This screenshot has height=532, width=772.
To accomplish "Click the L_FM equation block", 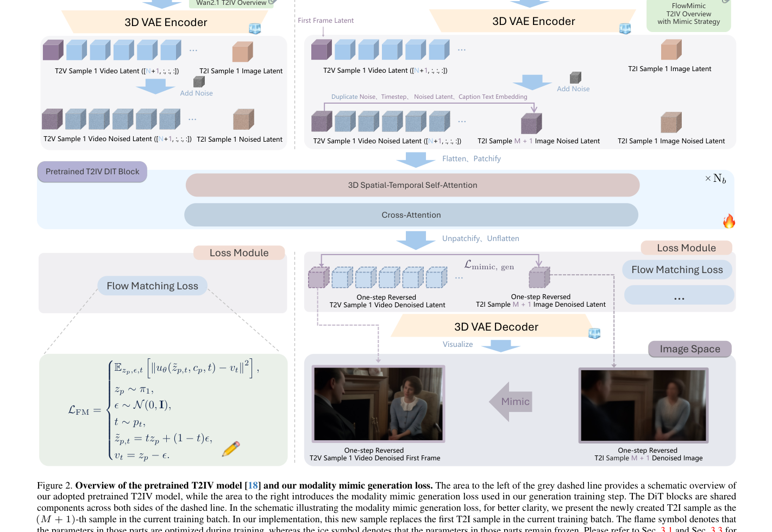I will coord(164,410).
